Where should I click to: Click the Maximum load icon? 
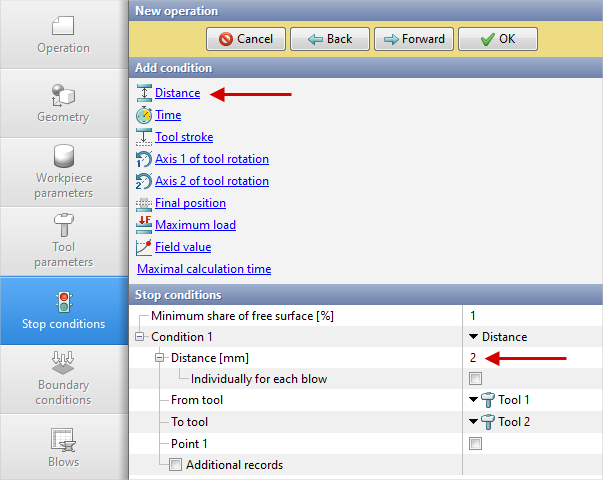click(x=144, y=225)
